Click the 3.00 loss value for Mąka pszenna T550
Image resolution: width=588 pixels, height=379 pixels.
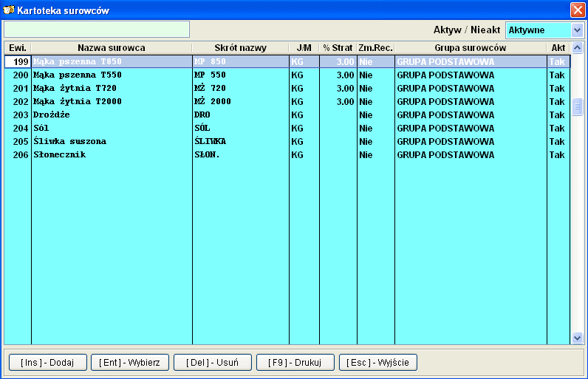(x=346, y=75)
